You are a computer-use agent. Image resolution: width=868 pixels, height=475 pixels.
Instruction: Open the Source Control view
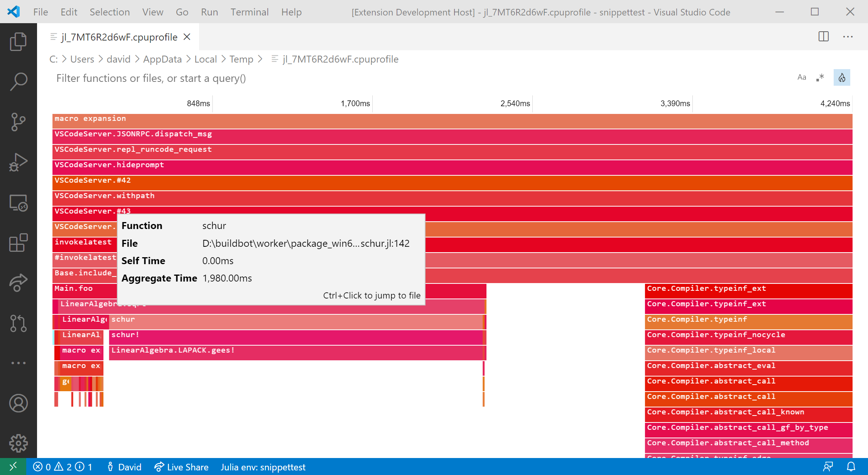(x=18, y=122)
